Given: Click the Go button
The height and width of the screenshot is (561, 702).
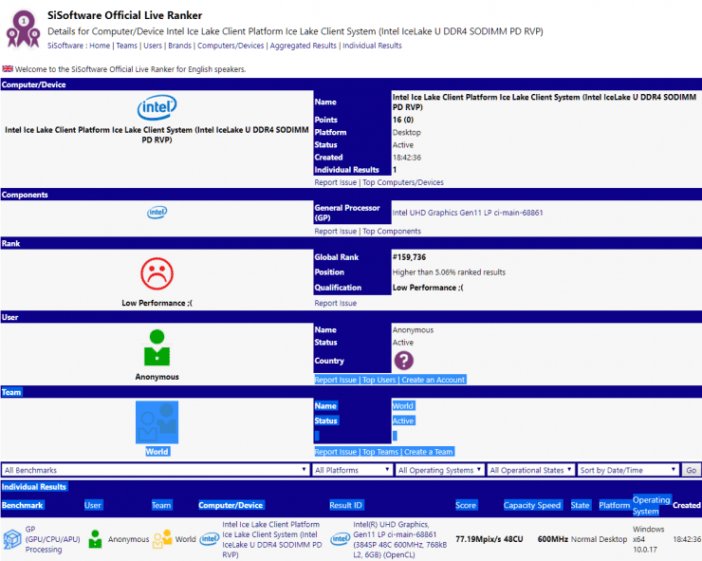Looking at the screenshot, I should [691, 470].
